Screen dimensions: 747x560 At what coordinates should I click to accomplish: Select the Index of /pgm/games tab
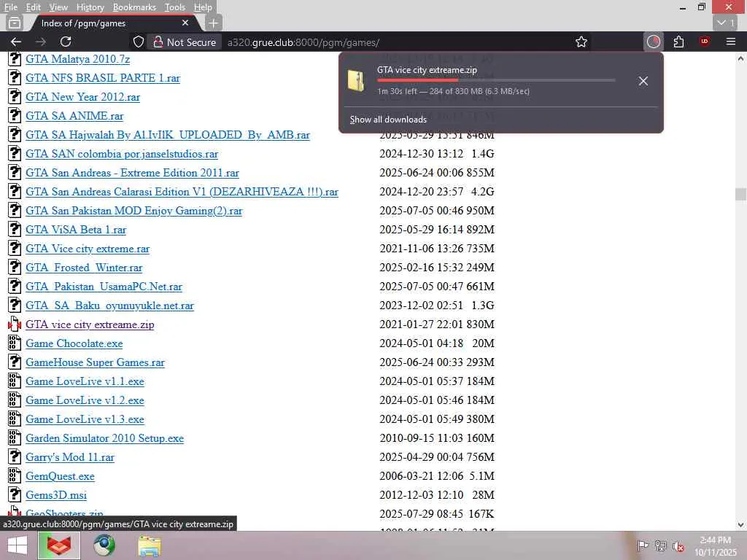pos(115,23)
